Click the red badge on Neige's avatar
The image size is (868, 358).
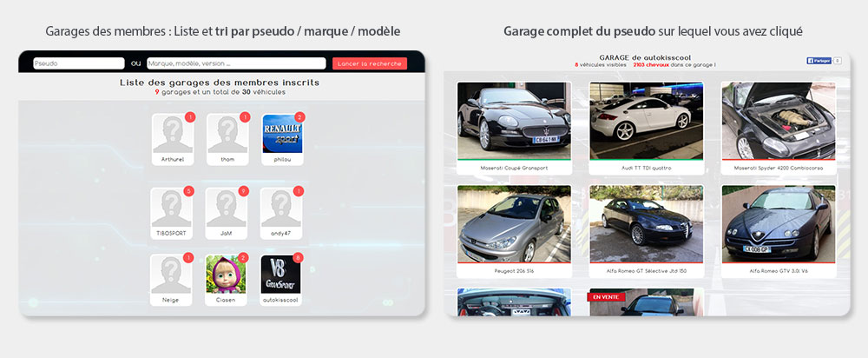pos(188,258)
